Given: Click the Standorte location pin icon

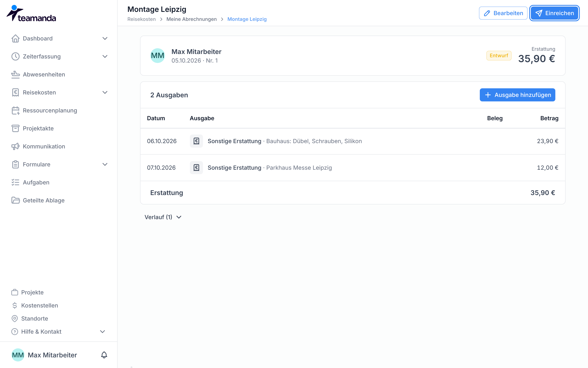Looking at the screenshot, I should [14, 319].
